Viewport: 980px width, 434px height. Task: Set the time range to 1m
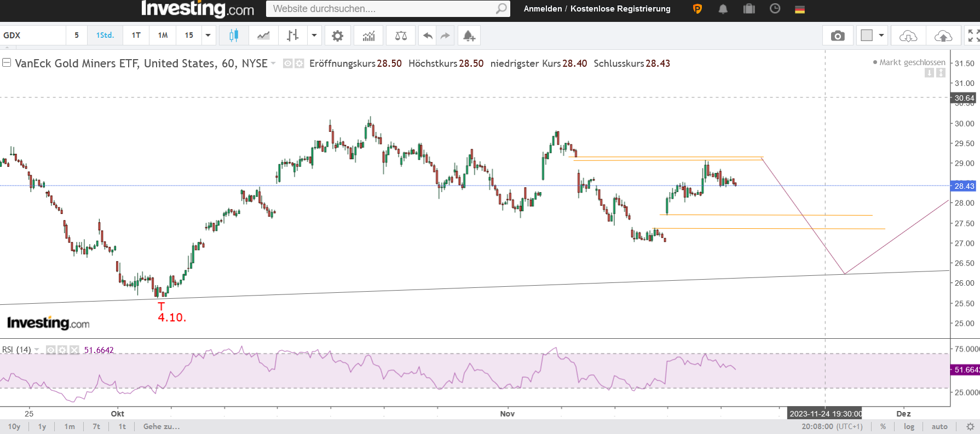pos(70,426)
